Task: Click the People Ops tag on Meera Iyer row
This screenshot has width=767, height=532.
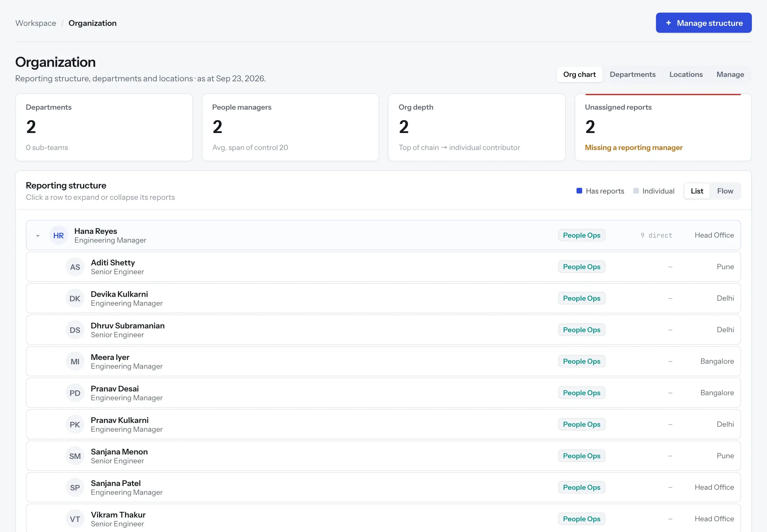Action: pos(582,361)
